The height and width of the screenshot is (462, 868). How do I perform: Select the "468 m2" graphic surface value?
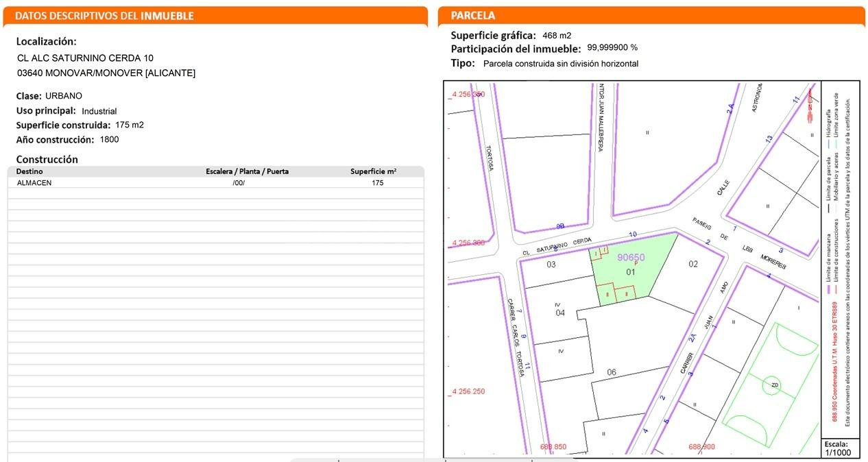[x=557, y=36]
